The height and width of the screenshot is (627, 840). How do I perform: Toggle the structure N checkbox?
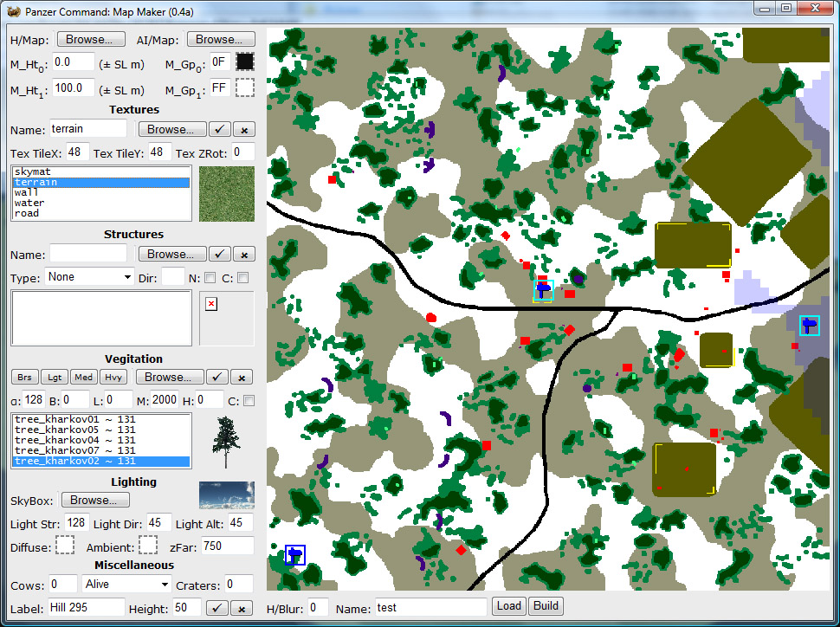click(x=210, y=278)
